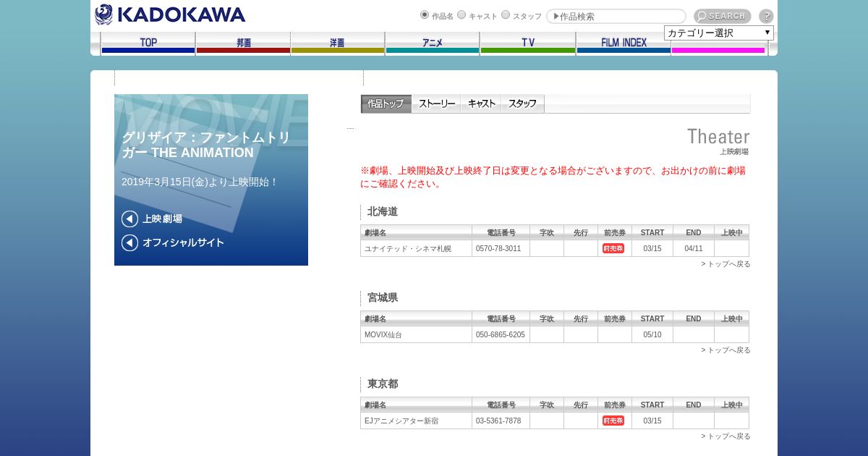Open the TV navigation tab
The image size is (868, 456).
click(528, 43)
